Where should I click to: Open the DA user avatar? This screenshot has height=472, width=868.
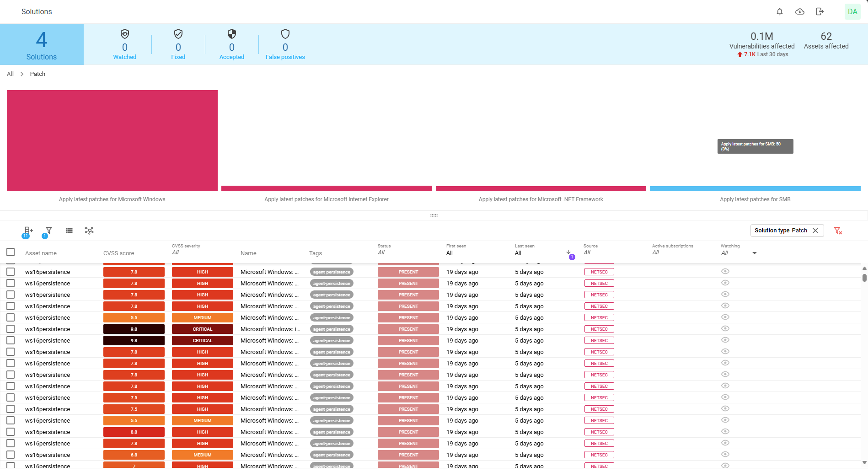(x=852, y=12)
